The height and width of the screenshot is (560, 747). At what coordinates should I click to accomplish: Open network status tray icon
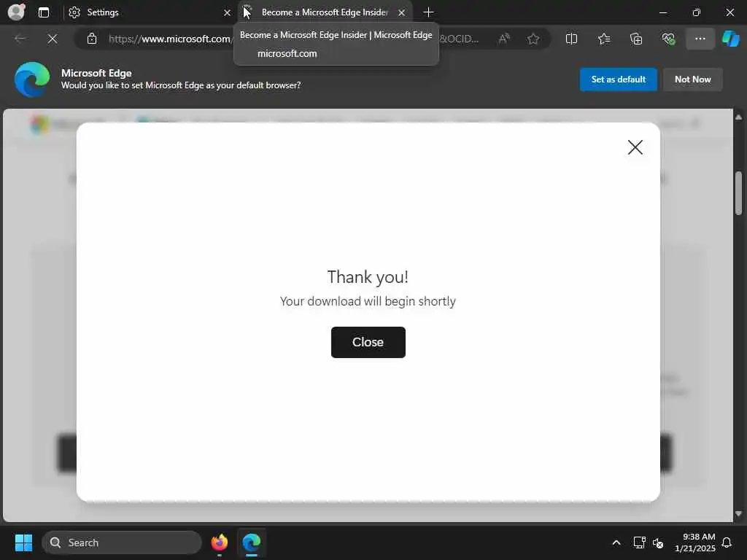point(639,542)
